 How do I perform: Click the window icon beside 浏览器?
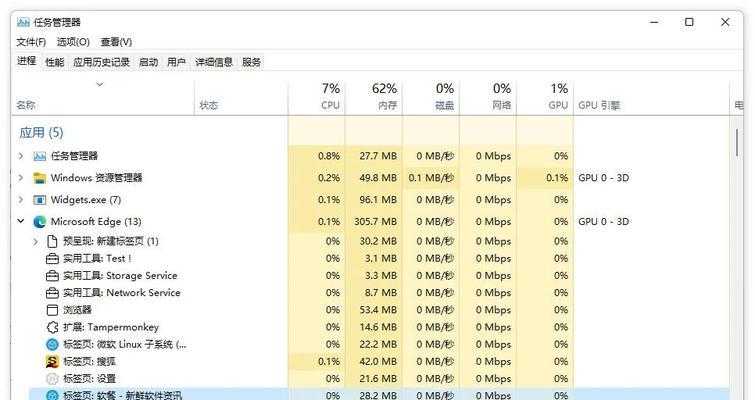point(52,310)
